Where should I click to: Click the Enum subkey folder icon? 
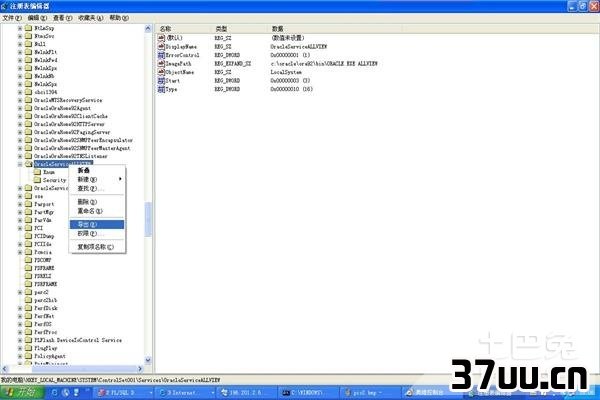tap(37, 172)
